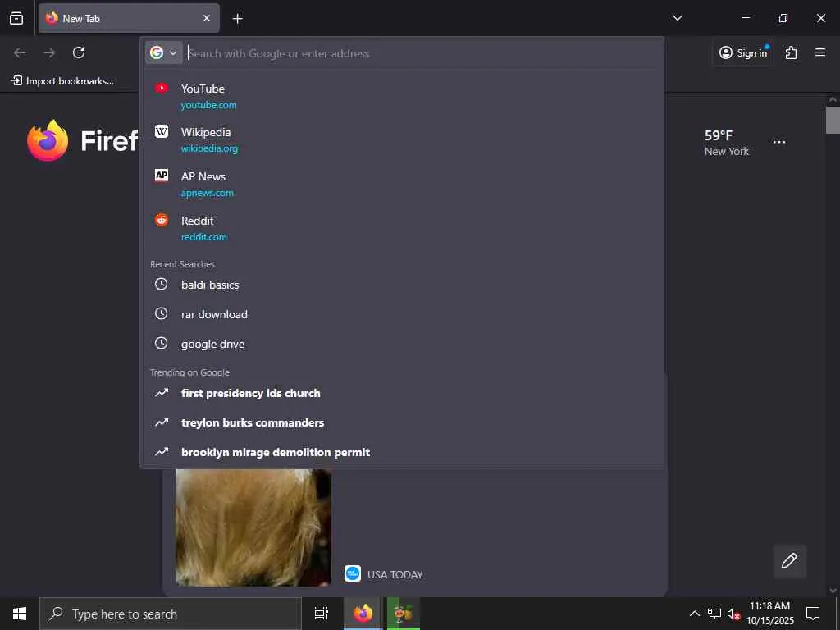Click the apnews.com URL text
Viewport: 840px width, 630px height.
[208, 193]
